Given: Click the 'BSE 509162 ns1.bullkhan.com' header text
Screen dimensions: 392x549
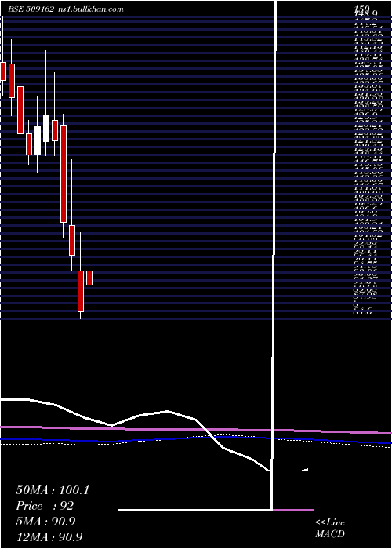Looking at the screenshot, I should point(66,9).
